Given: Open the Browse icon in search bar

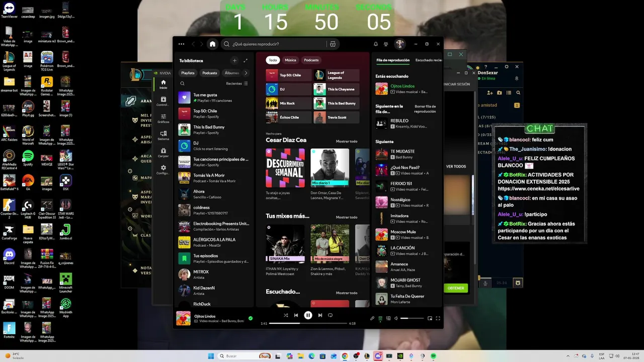Looking at the screenshot, I should click(x=333, y=44).
